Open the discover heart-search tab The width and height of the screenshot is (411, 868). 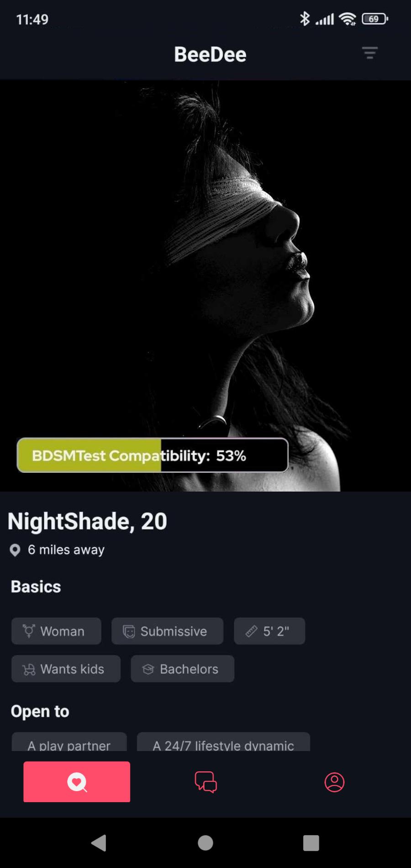[x=77, y=782]
